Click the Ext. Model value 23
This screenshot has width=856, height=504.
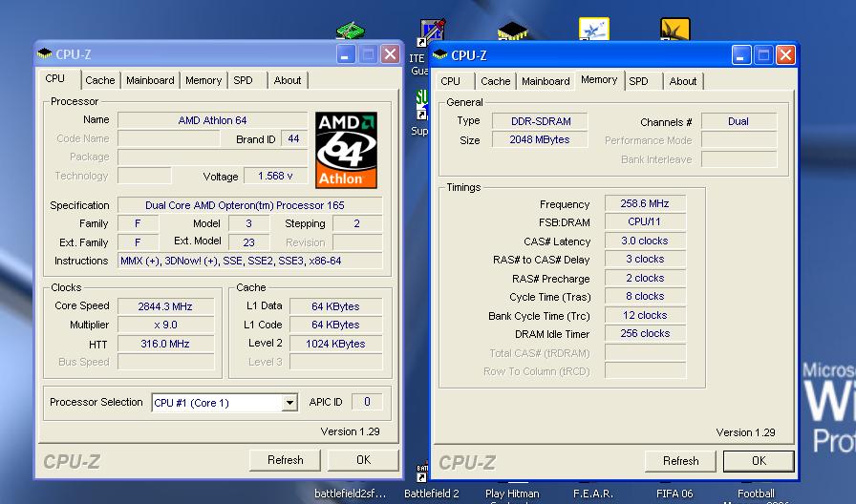point(249,242)
